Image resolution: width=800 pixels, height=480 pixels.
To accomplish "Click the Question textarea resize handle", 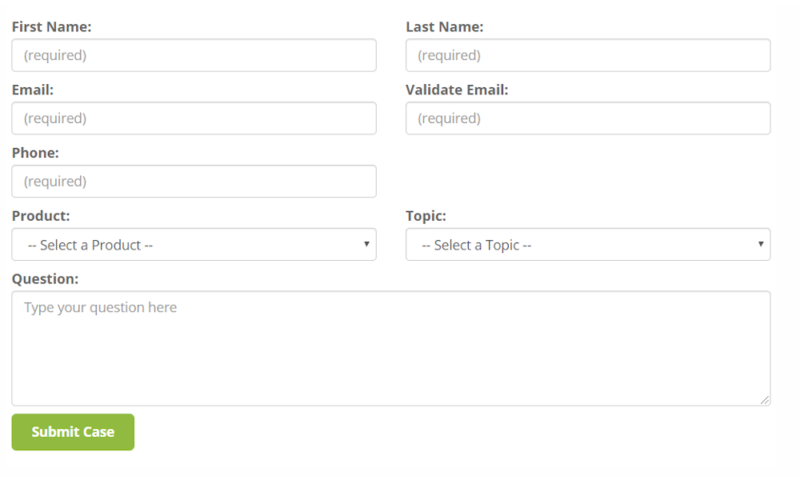I will click(764, 400).
